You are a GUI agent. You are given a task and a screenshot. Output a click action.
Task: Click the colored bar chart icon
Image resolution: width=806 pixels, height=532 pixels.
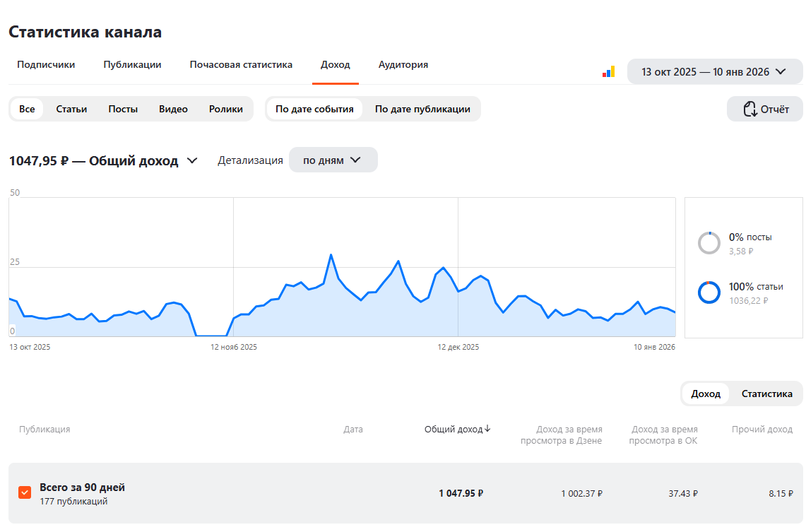pos(609,72)
